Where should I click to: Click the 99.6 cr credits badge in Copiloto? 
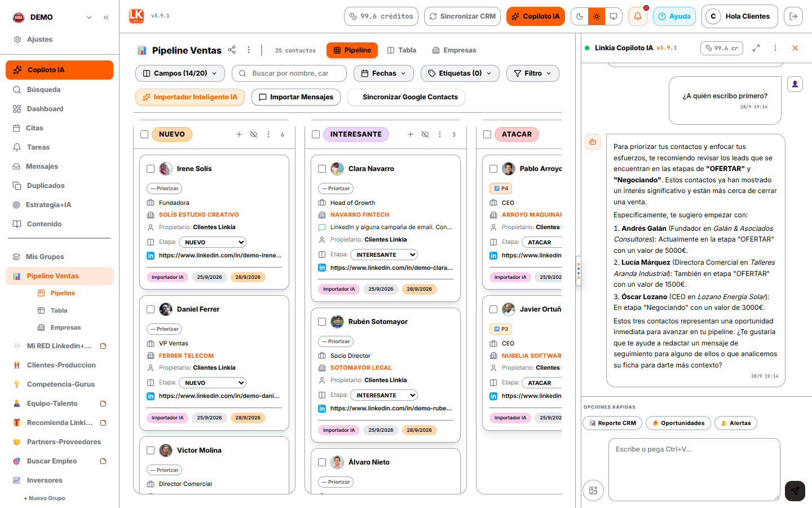(721, 48)
